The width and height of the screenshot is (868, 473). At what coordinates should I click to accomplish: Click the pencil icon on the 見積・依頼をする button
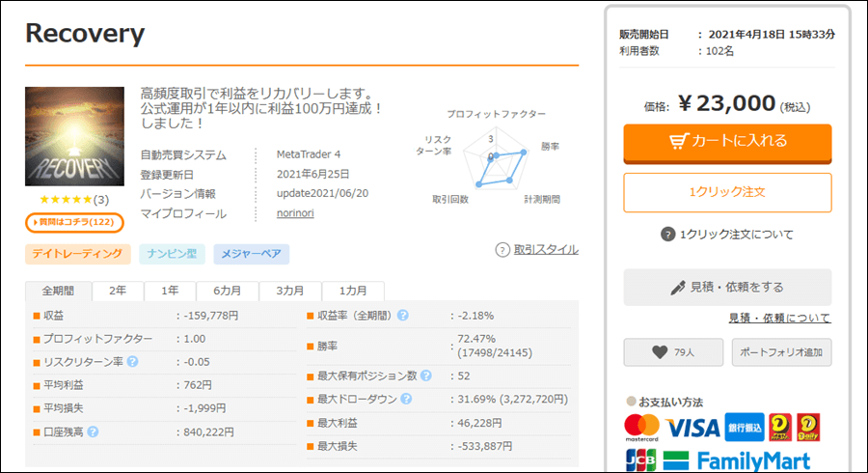[678, 288]
